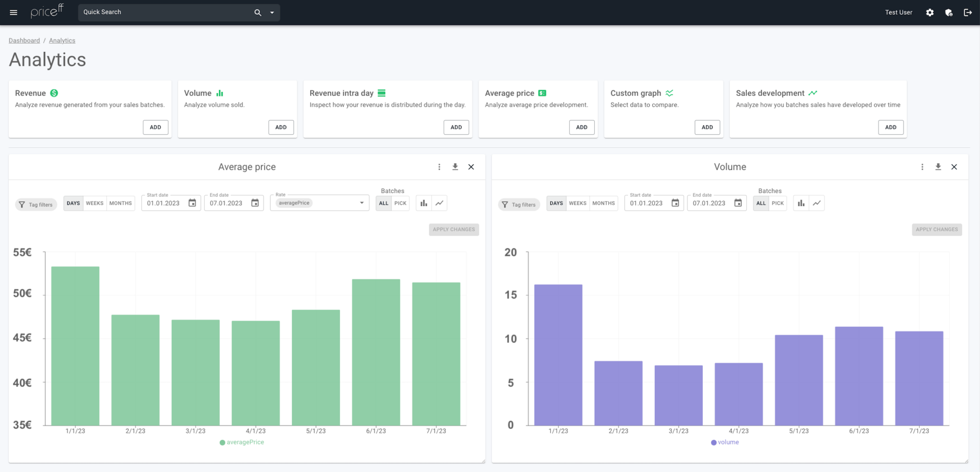Screen dimensions: 980x472
Task: Select PICK batches in Average price panel
Action: click(x=400, y=203)
